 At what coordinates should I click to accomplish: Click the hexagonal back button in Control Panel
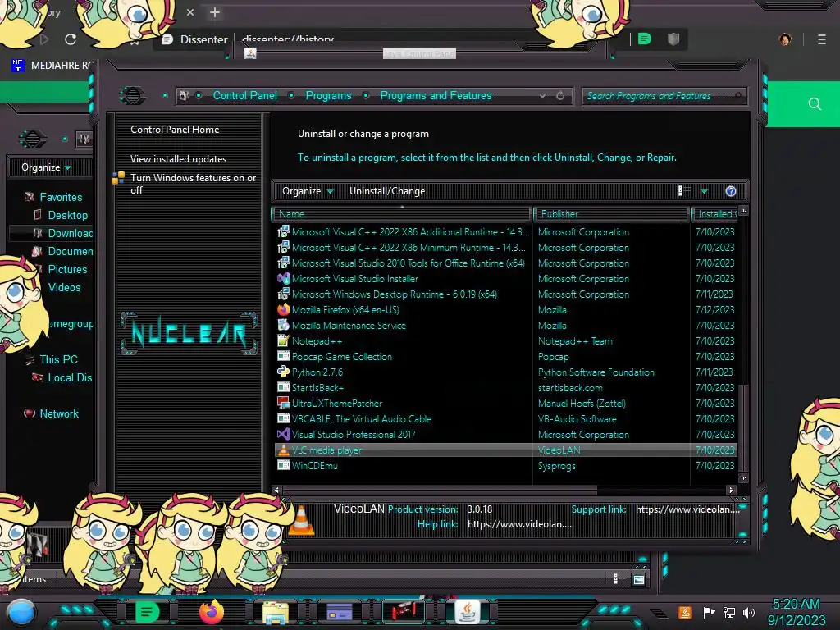coord(132,96)
